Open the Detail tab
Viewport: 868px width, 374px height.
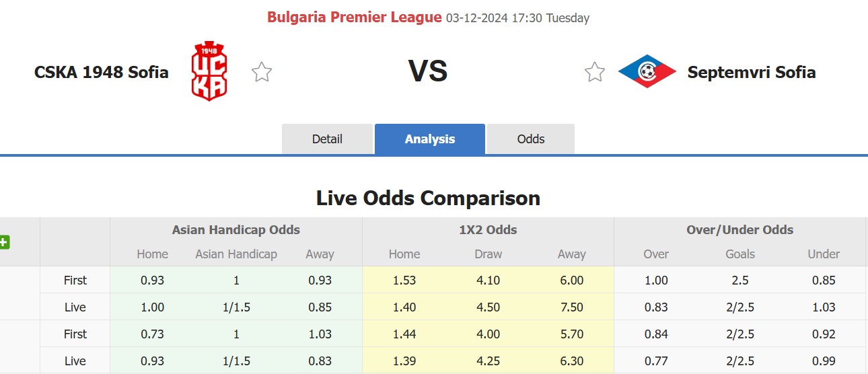tap(327, 139)
